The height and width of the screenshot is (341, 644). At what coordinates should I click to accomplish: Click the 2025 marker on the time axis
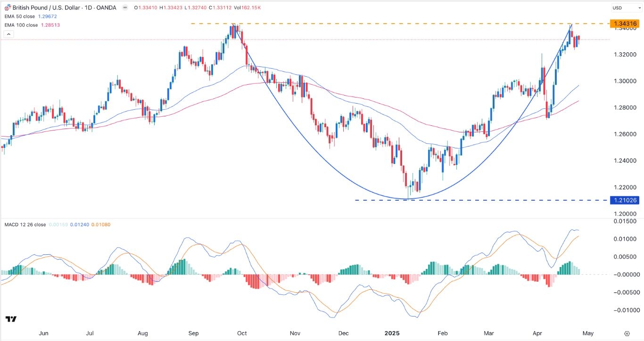(x=392, y=333)
